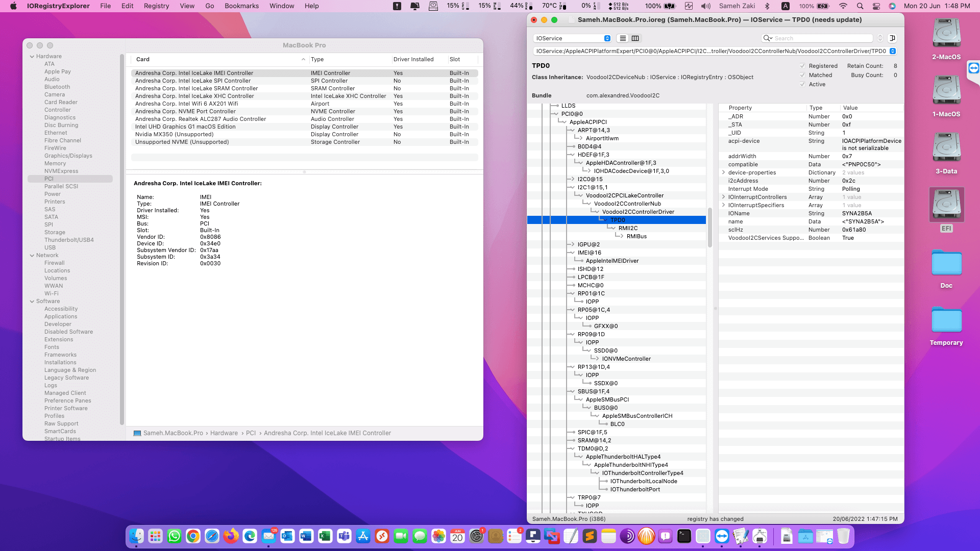Select the VoodooI2CControllerDriver tree node
The image size is (980, 551).
(638, 212)
